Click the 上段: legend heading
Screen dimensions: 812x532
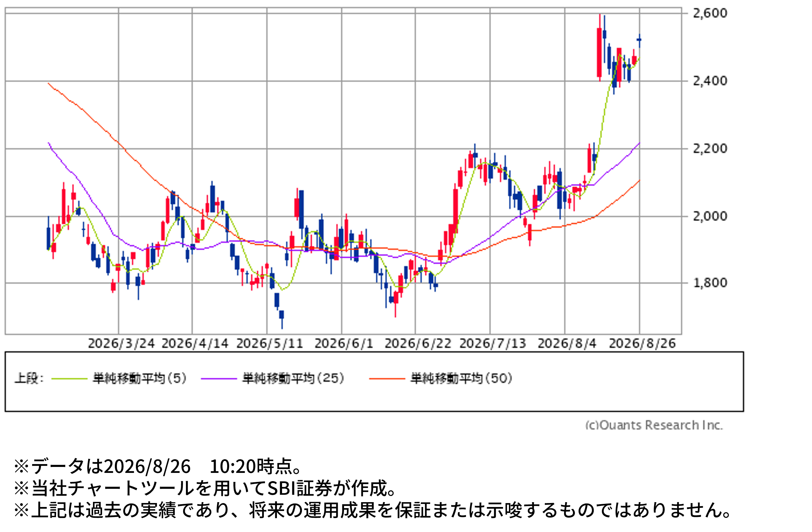[x=29, y=379]
